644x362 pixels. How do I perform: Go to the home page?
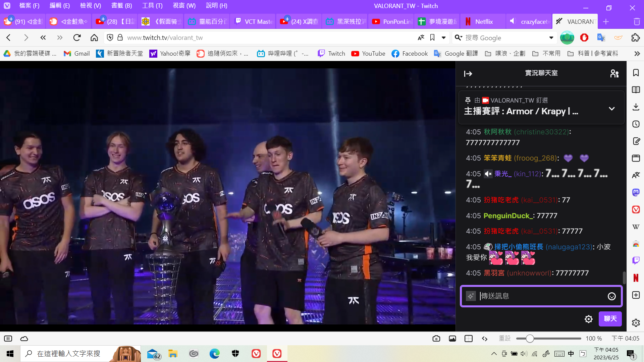click(94, 38)
